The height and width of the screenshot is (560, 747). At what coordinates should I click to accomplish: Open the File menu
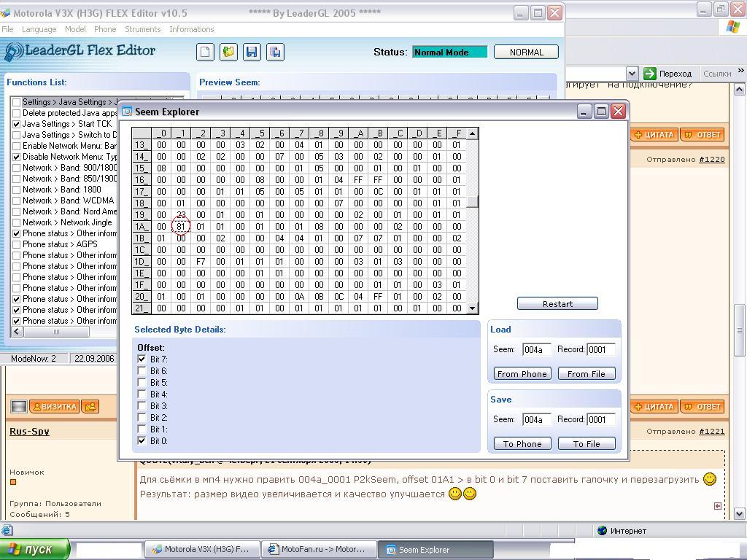7,29
